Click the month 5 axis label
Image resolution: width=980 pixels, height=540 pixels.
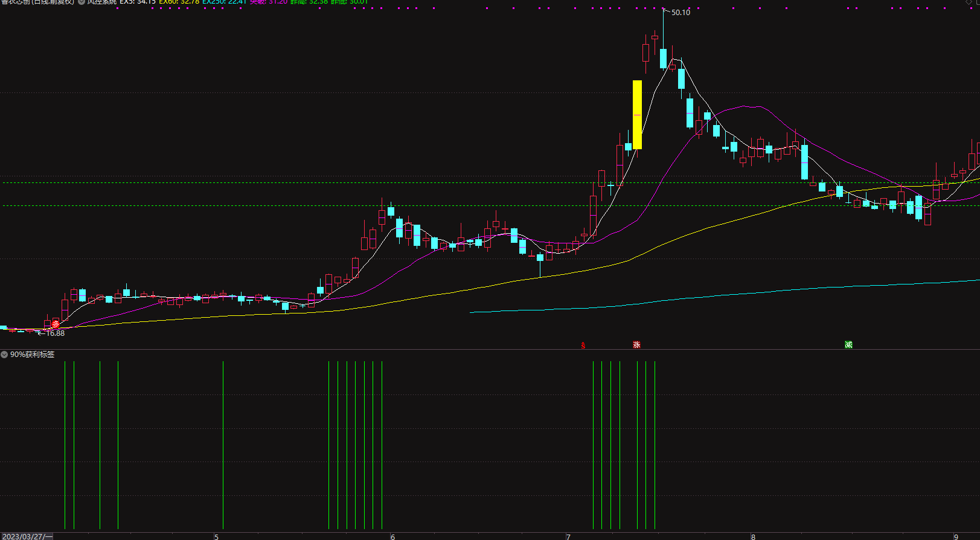[216, 536]
